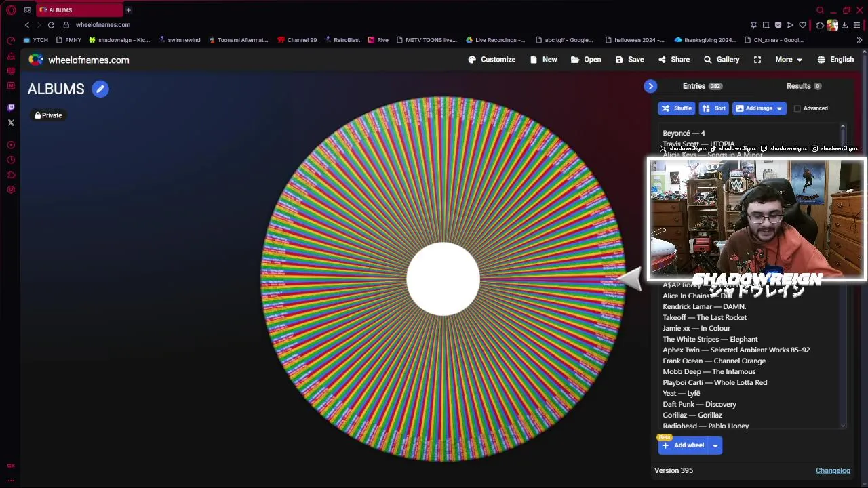Show more bookmarks with double chevron
The width and height of the screenshot is (868, 488).
click(859, 40)
